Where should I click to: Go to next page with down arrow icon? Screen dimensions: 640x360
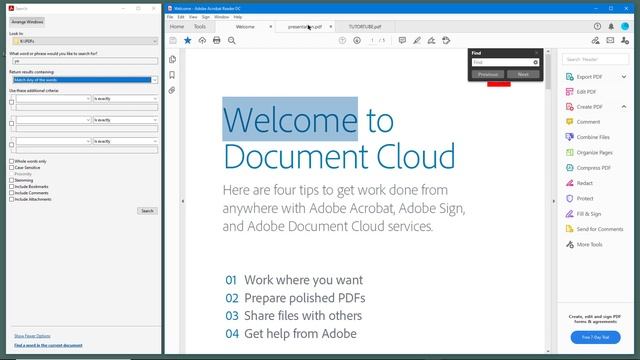[357, 40]
